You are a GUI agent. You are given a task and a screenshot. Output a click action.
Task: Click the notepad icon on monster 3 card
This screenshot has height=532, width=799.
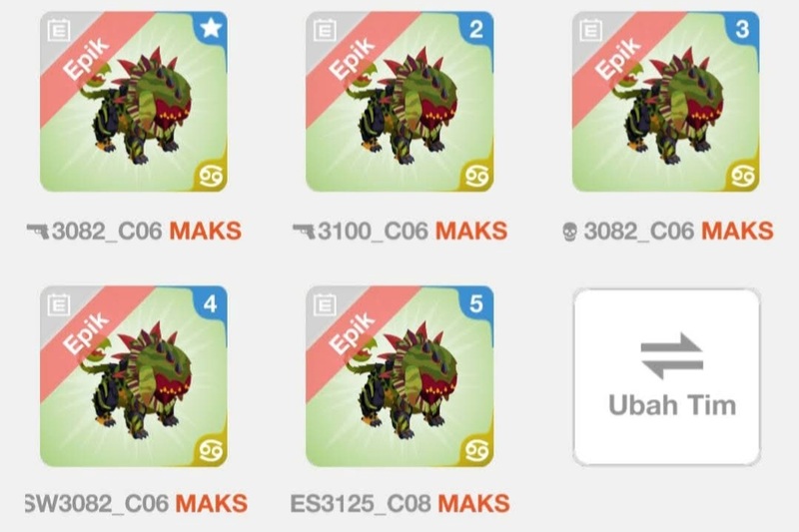tap(590, 30)
